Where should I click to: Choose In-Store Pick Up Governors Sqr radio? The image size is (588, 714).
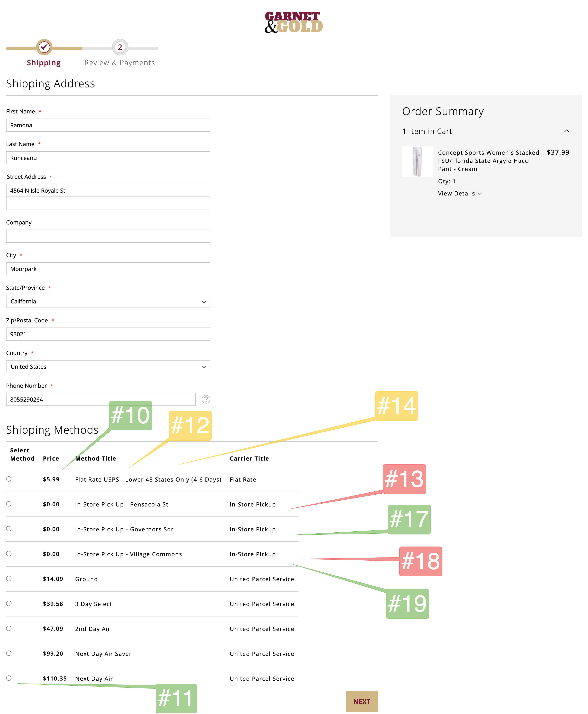[x=9, y=529]
